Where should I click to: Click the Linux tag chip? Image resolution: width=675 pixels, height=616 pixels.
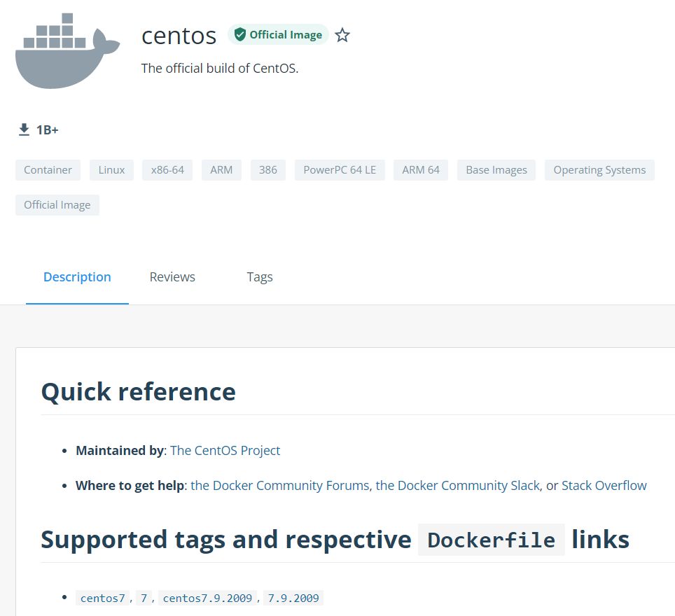pos(111,170)
